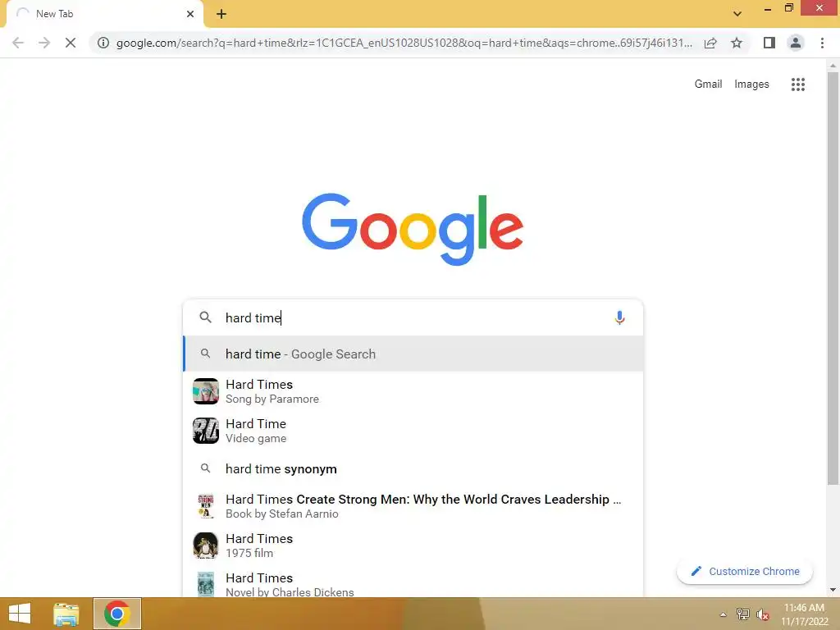Viewport: 840px width, 630px height.
Task: Click the Chrome taskbar icon
Action: [x=117, y=614]
